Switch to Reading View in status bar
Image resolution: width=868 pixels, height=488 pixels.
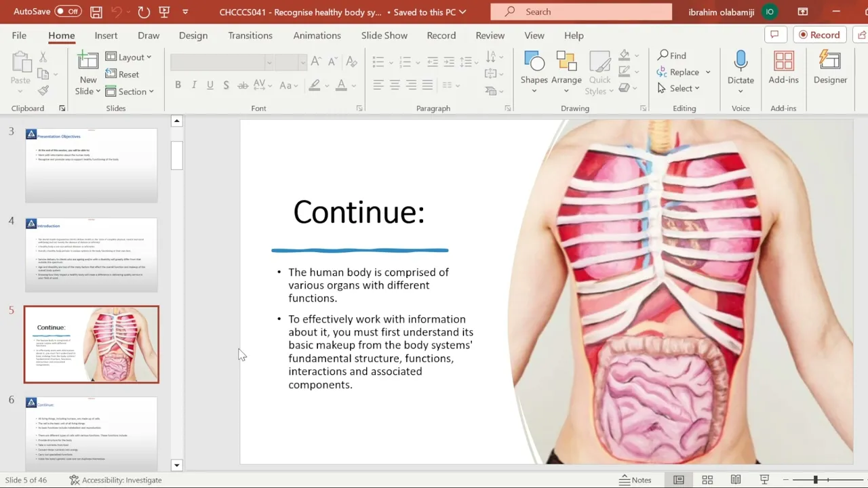(736, 480)
